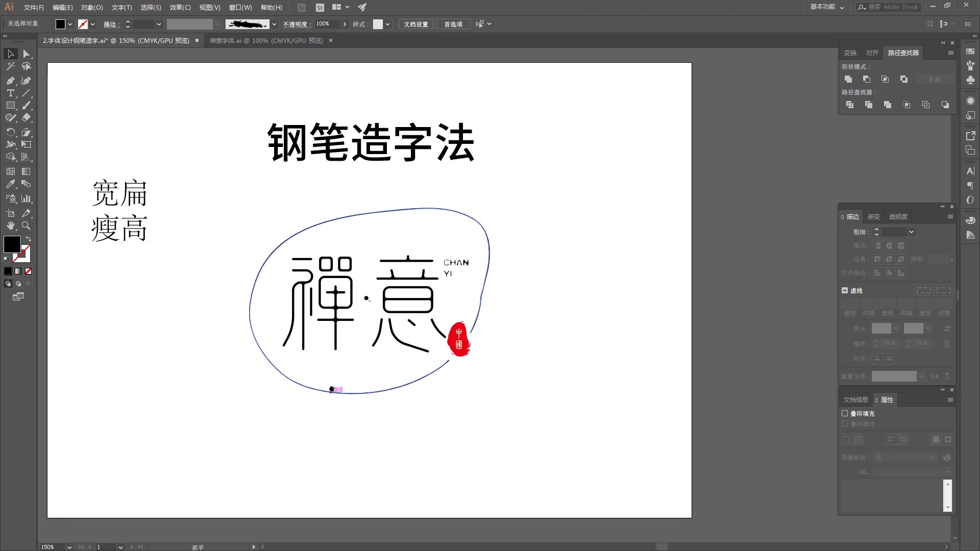
Task: Enable 叠印填充 checkbox
Action: click(x=845, y=413)
